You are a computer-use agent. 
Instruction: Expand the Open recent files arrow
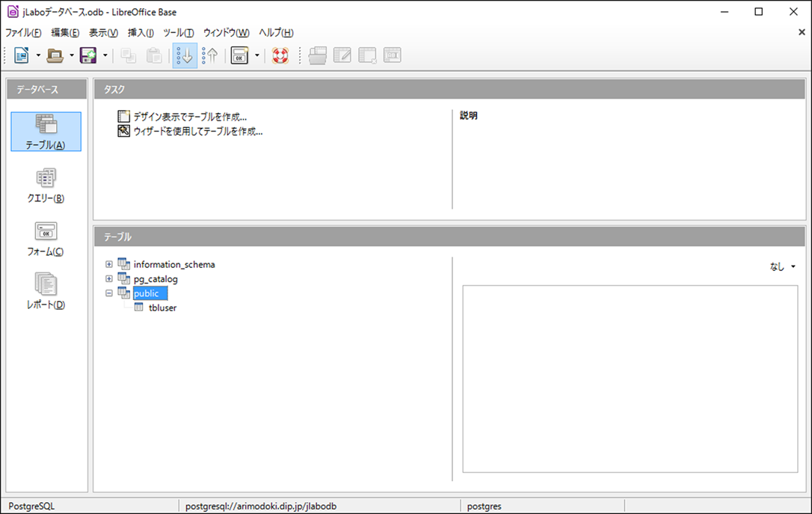pos(72,55)
